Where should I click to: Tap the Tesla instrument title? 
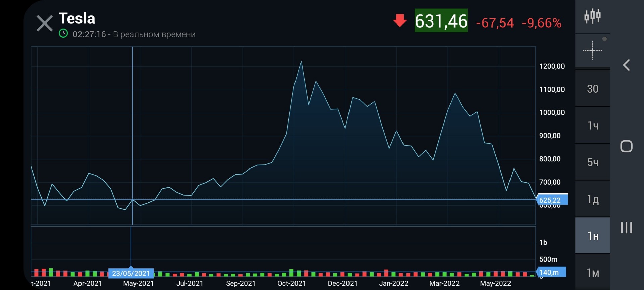[x=77, y=18]
